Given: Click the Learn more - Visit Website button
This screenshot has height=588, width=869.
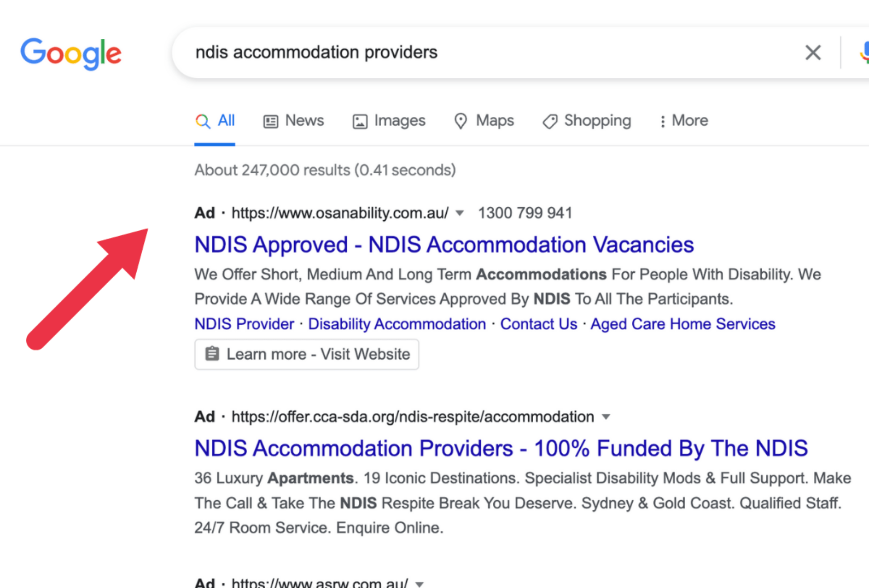Looking at the screenshot, I should (307, 354).
